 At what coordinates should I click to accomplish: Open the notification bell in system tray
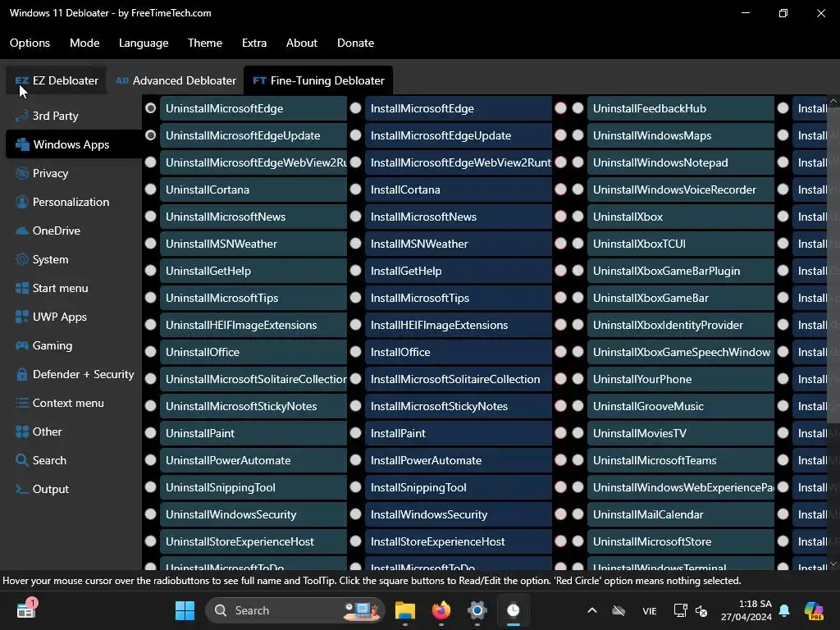coord(784,610)
